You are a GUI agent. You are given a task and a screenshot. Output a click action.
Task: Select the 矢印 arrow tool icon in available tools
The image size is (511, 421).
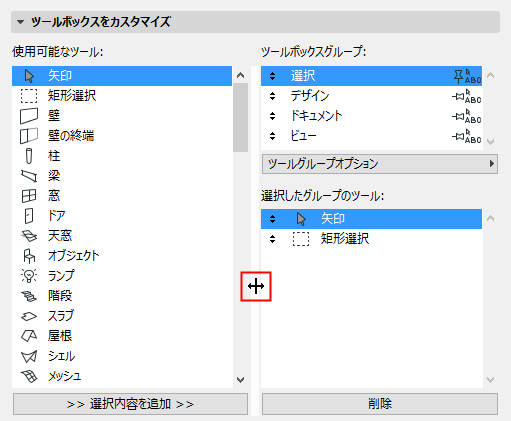(x=29, y=76)
